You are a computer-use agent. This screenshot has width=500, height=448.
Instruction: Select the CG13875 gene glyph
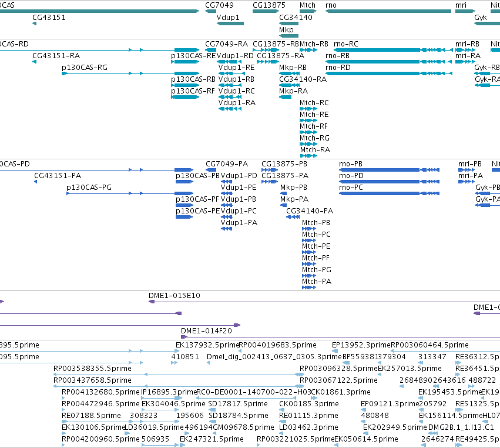[266, 11]
